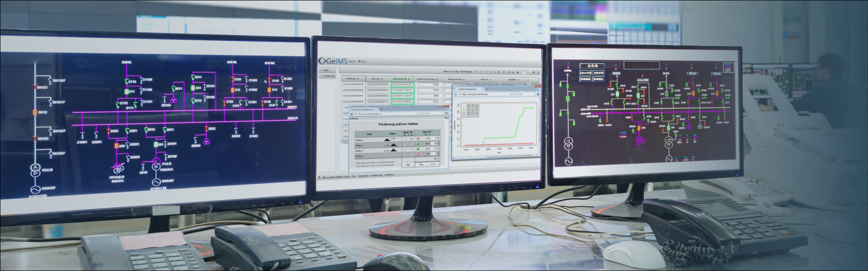The width and height of the screenshot is (868, 271).
Task: Select breaker 231 on the right monitor diagram
Action: point(638,95)
